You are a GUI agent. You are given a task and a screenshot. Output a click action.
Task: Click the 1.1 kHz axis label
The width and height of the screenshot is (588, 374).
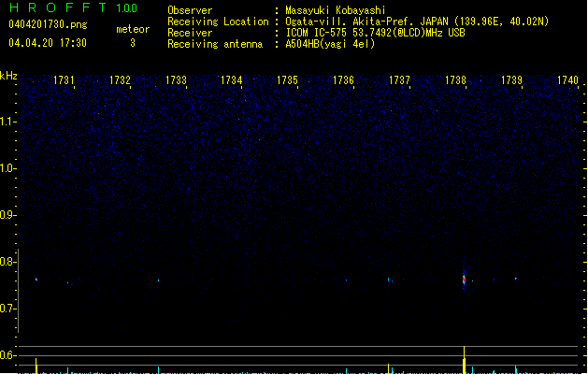7,122
